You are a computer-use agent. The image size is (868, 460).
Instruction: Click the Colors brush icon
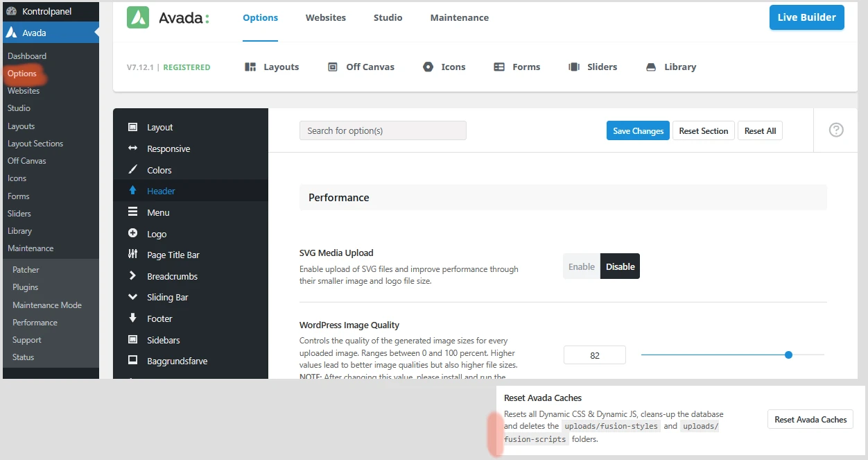[132, 169]
